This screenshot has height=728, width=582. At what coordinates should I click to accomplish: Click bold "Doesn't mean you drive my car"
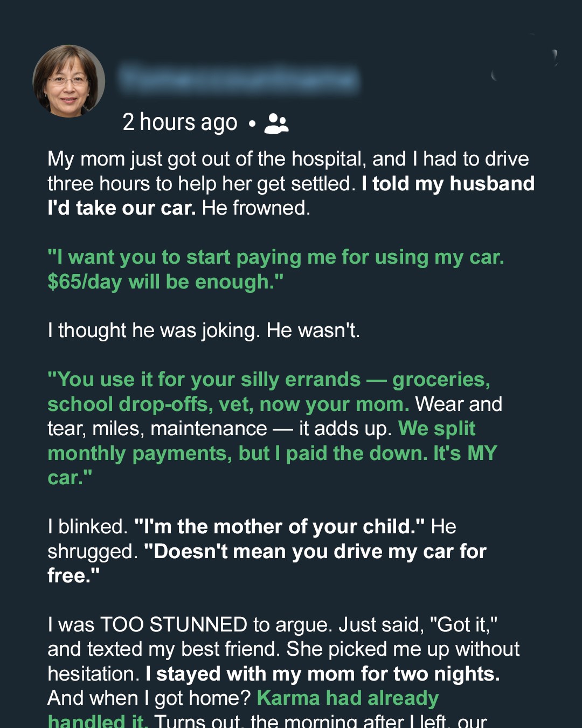click(315, 552)
